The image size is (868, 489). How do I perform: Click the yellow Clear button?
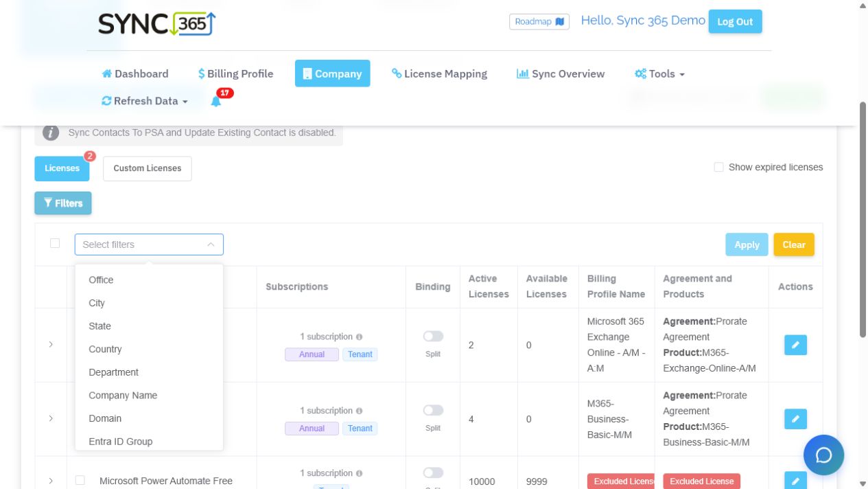(794, 244)
